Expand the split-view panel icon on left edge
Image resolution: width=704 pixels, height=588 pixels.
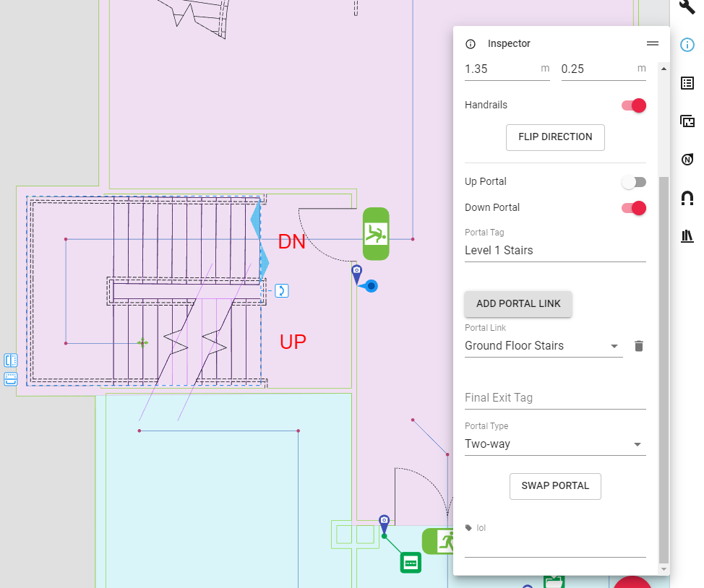[10, 360]
